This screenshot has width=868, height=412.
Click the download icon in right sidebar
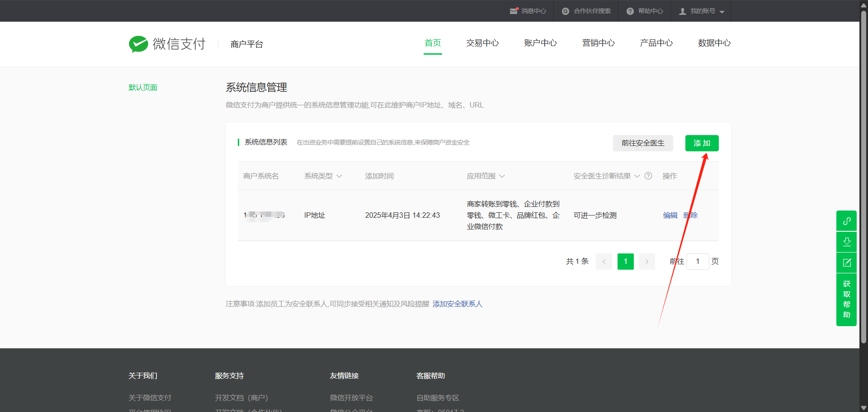coord(846,242)
